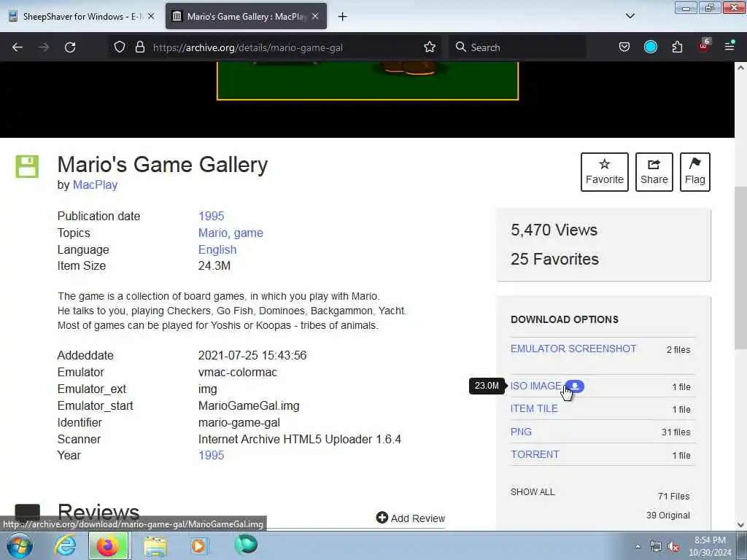Open the Add Review link
Screen dimensions: 747x560
click(x=410, y=518)
